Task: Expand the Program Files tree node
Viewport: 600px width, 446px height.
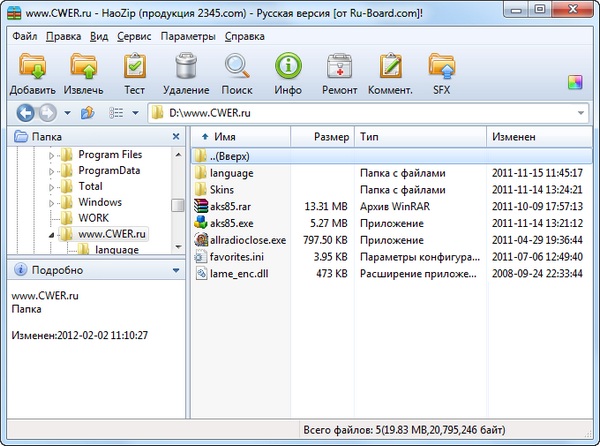Action: [x=52, y=155]
